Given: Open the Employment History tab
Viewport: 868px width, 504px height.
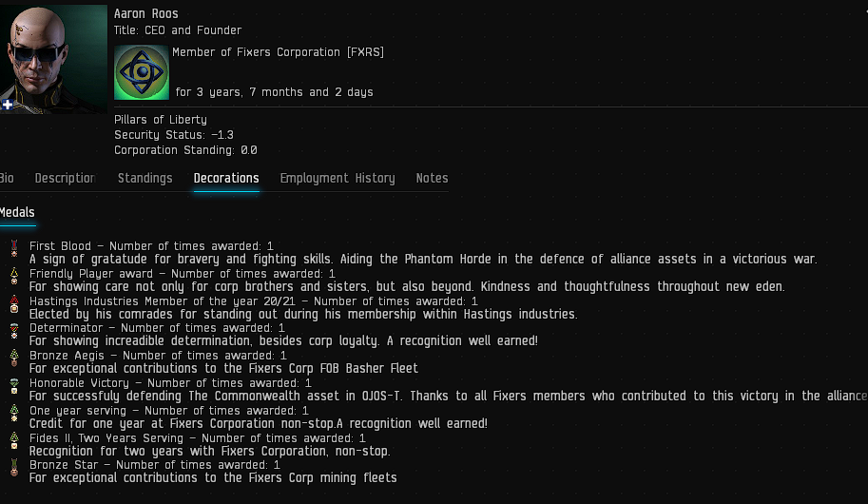Looking at the screenshot, I should 338,179.
